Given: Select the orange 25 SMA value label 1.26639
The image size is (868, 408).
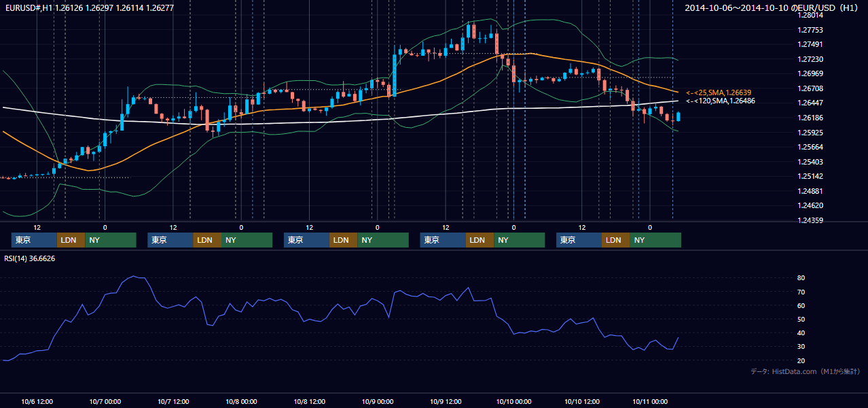Looking at the screenshot, I should click(x=719, y=92).
